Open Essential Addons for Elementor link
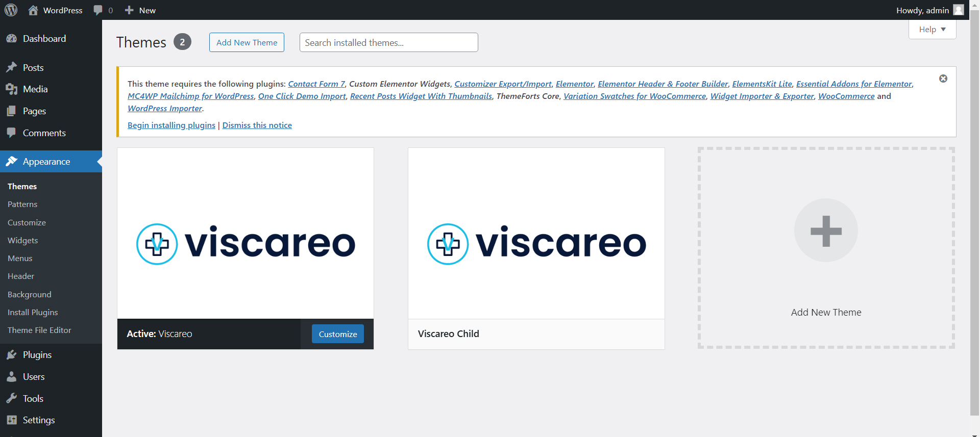 pyautogui.click(x=854, y=84)
